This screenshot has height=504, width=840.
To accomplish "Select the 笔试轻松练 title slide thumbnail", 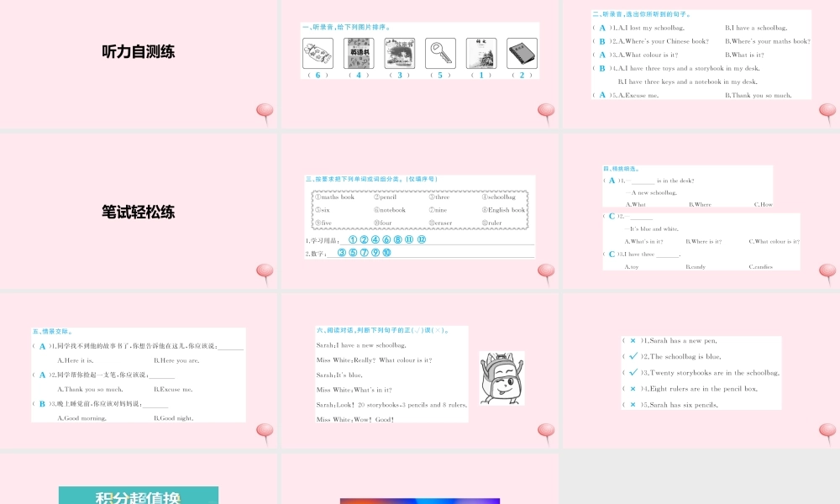I will point(139,211).
